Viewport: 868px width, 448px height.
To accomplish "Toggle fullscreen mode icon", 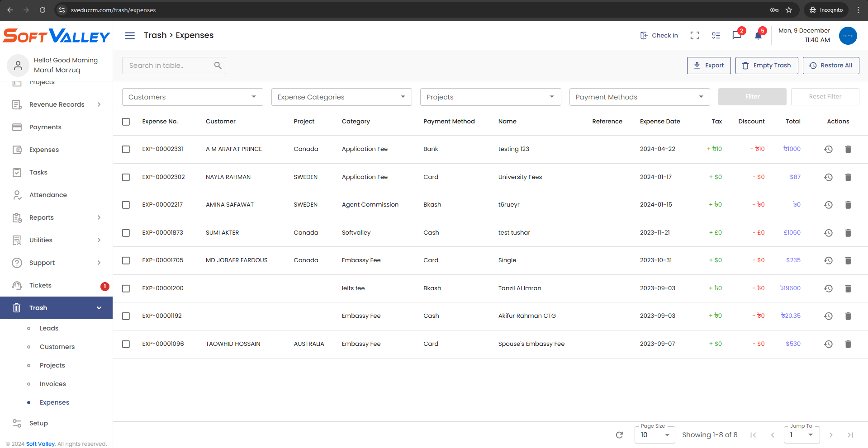I will click(695, 36).
